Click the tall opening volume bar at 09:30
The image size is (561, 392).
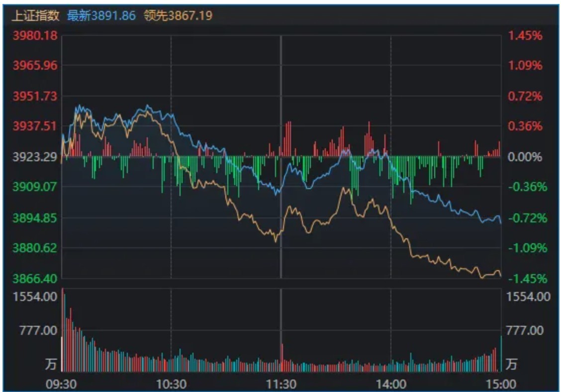tap(63, 330)
